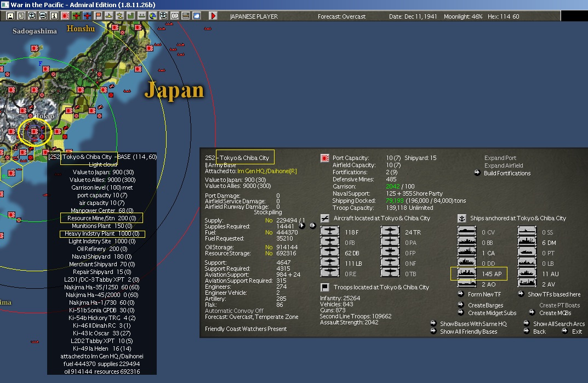The image size is (588, 383).
Task: Click the 6 DM ship icon
Action: (x=527, y=242)
